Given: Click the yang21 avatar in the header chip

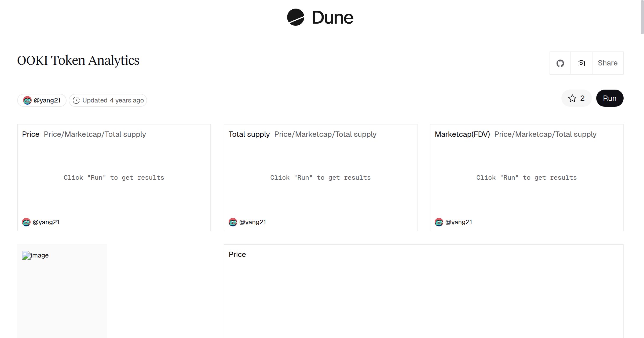Looking at the screenshot, I should 27,100.
